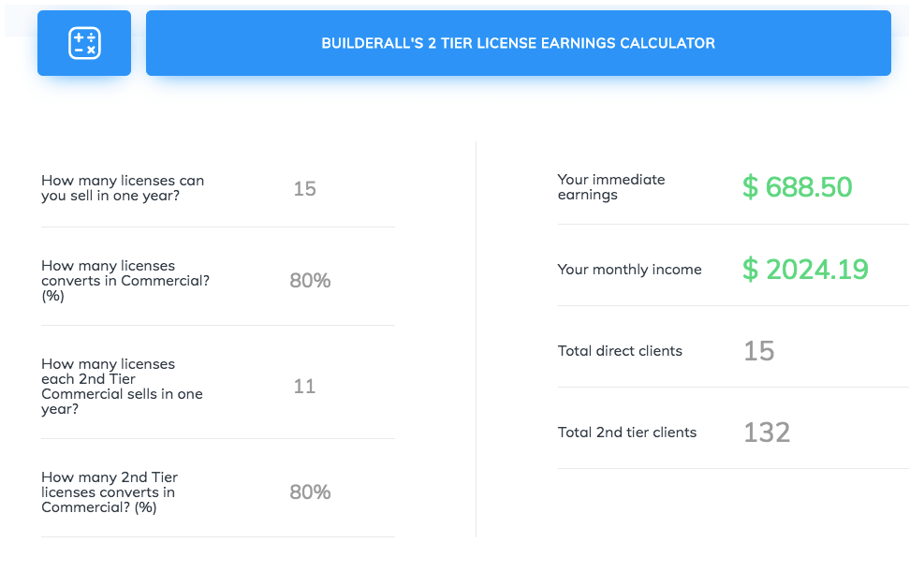Click the $ 688.50 immediate earnings value
Screen dimensions: 924x572
click(797, 187)
